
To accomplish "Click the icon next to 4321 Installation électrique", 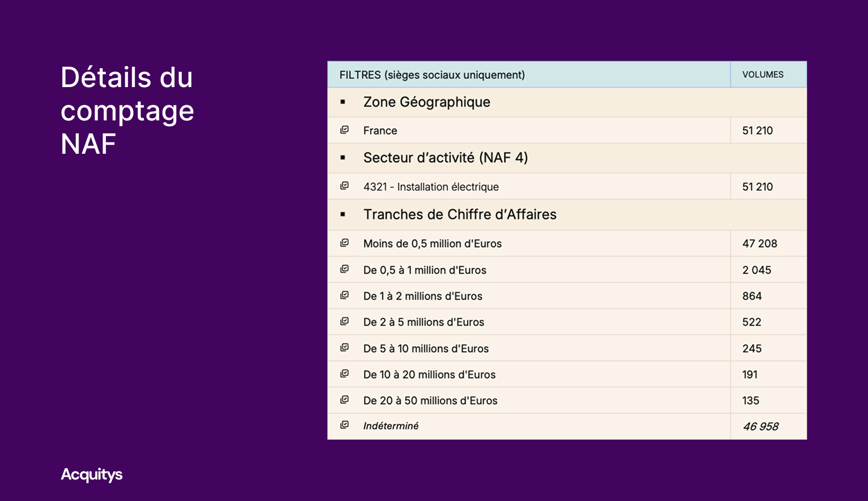I will [x=344, y=186].
